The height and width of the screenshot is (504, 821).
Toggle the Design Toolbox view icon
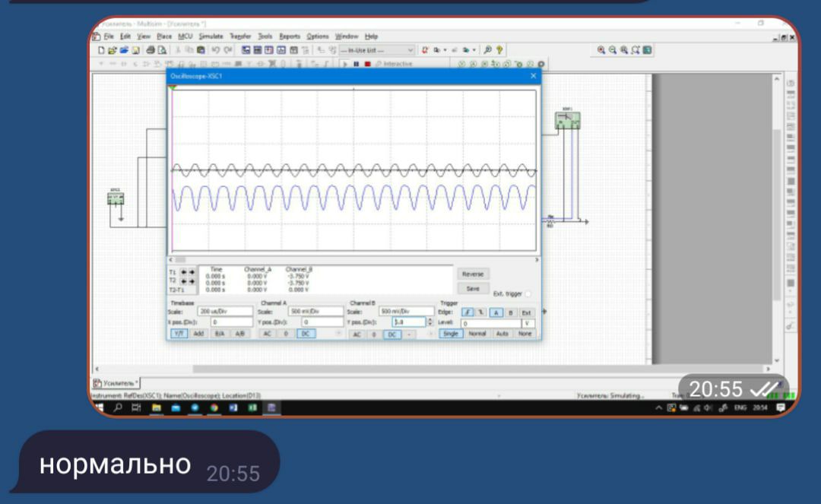tap(246, 50)
